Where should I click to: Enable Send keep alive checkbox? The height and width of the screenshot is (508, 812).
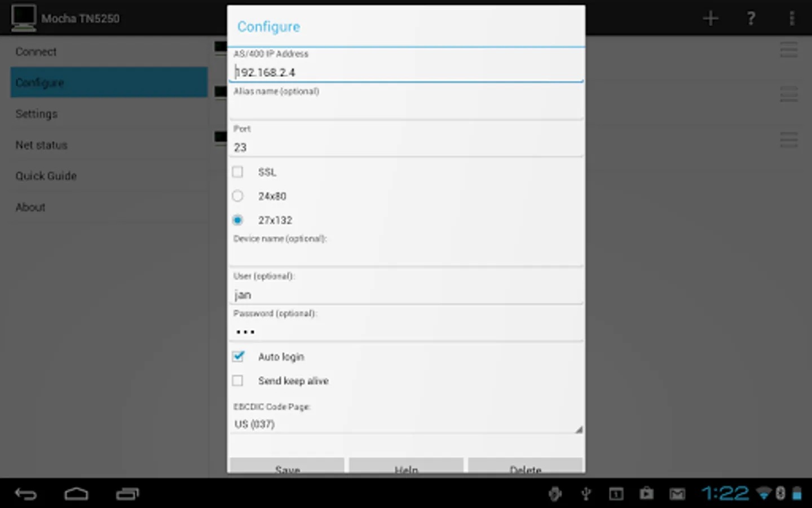point(237,380)
